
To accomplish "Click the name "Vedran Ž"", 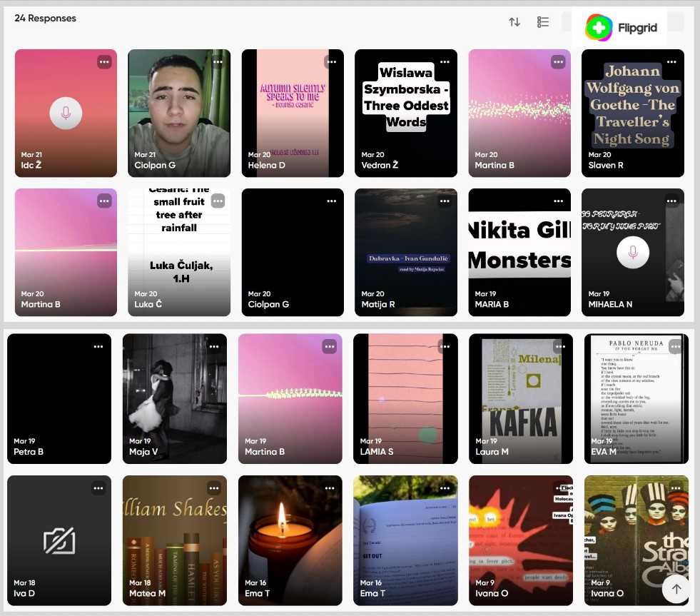I will tap(380, 166).
